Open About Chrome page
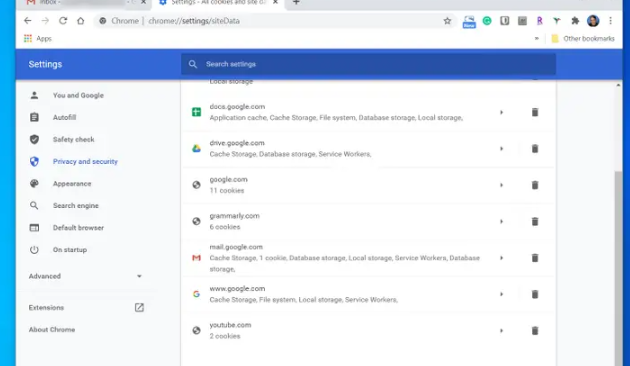This screenshot has width=630, height=366. (x=52, y=330)
